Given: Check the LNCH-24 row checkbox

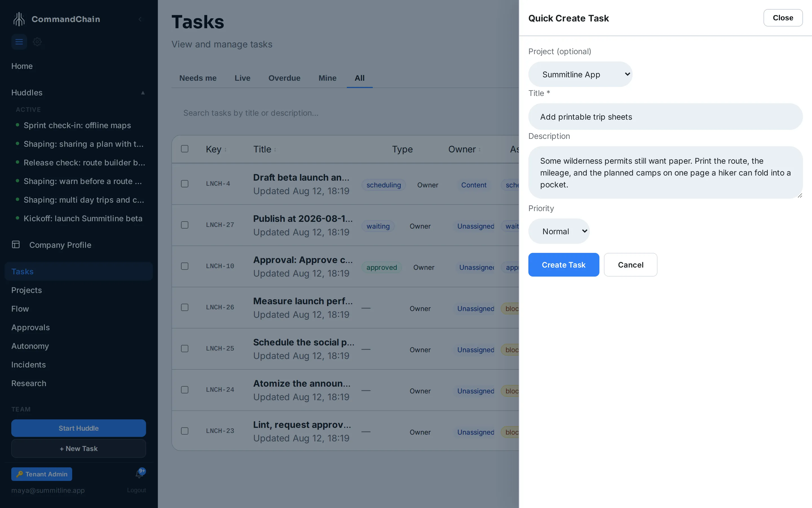Looking at the screenshot, I should click(185, 390).
